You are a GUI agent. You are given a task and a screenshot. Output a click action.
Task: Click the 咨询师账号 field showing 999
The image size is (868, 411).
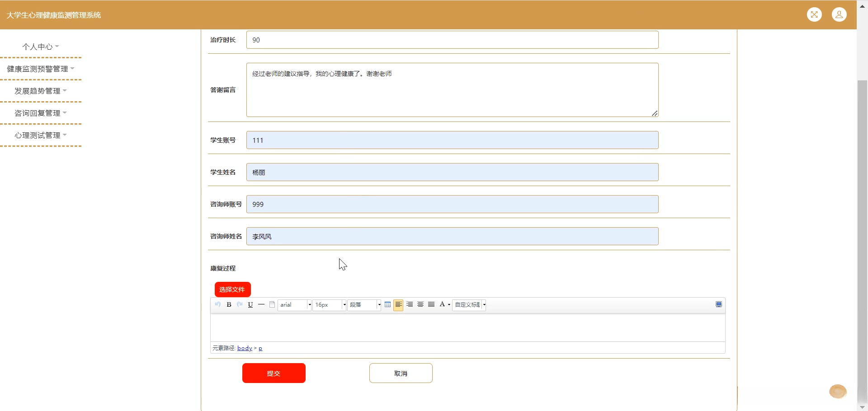pyautogui.click(x=453, y=204)
